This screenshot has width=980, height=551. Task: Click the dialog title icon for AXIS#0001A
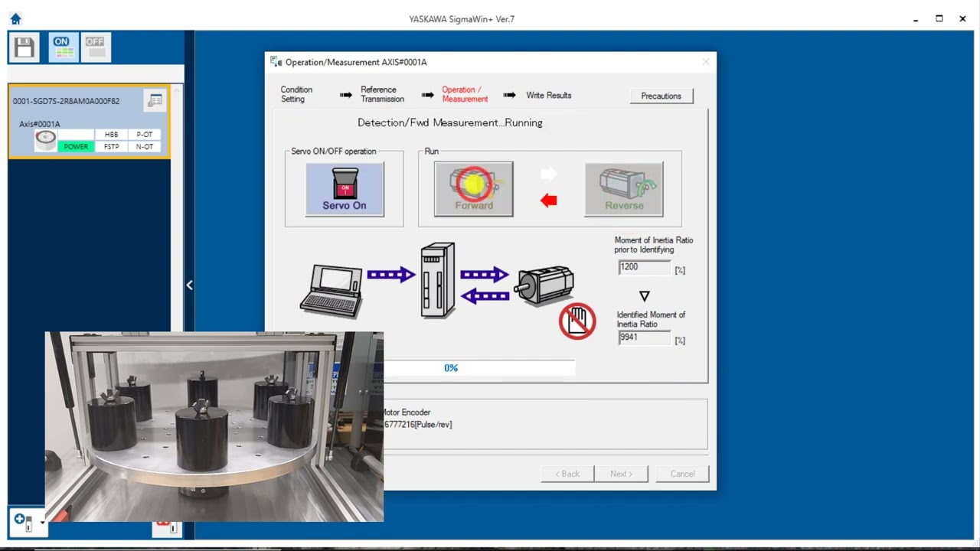276,62
